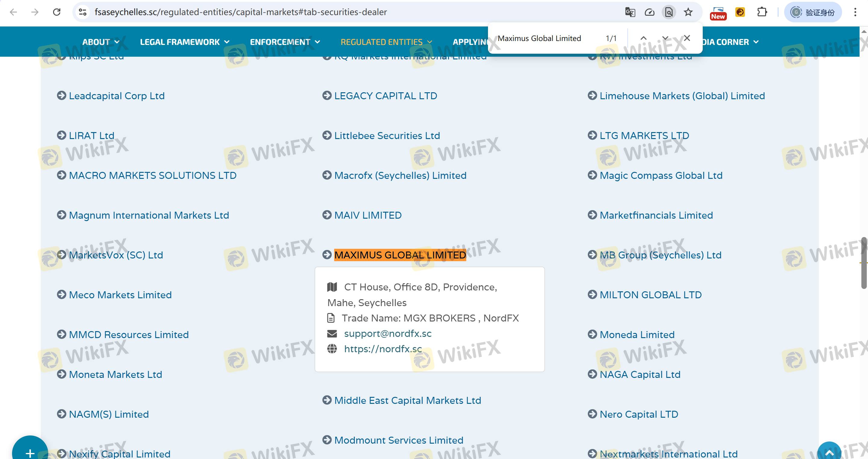The image size is (868, 459).
Task: Open the https://nordfx.sc website link
Action: click(383, 349)
